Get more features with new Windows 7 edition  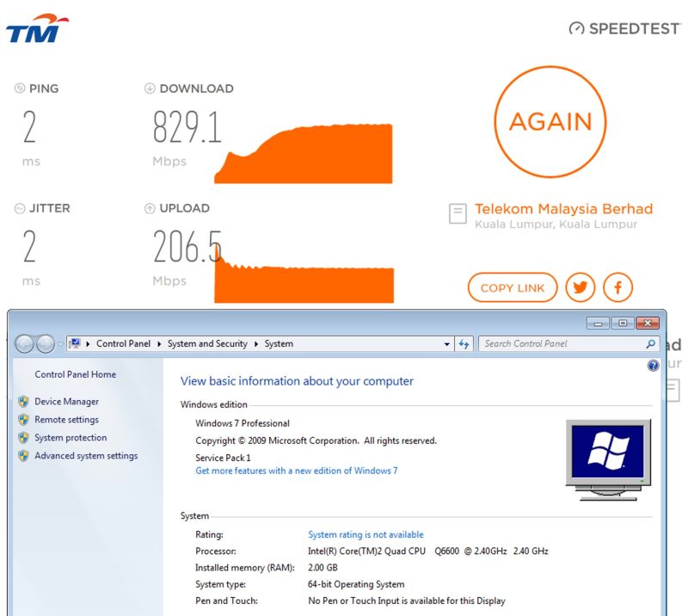coord(297,471)
